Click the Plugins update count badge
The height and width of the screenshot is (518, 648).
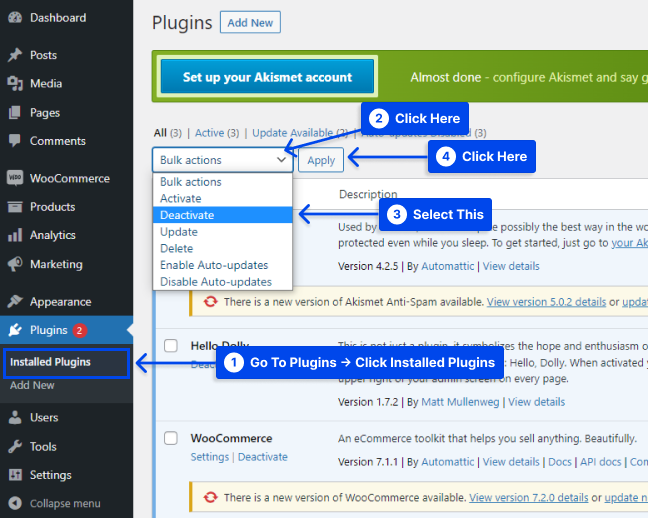pos(79,330)
